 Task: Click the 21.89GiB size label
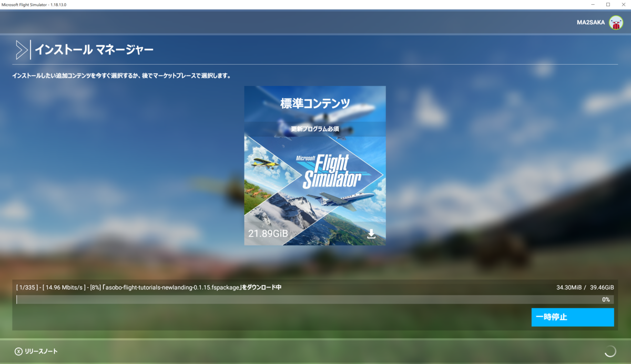pos(268,234)
